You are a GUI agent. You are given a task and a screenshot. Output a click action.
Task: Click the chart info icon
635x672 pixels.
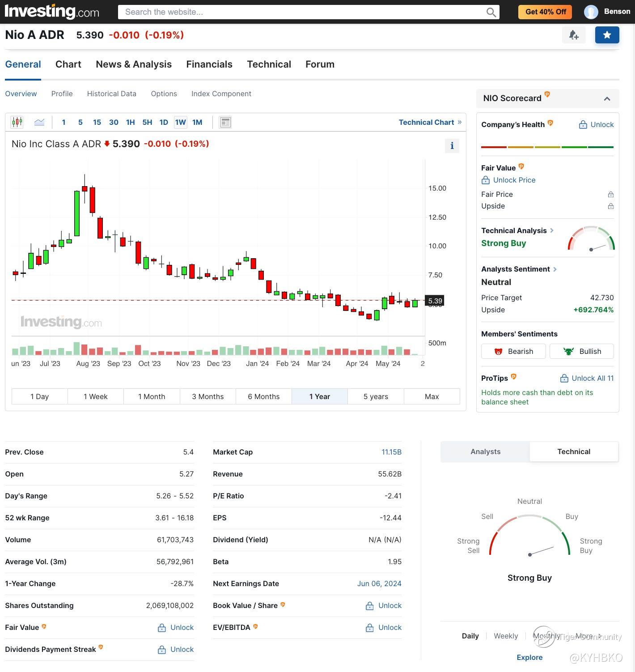[x=452, y=145]
